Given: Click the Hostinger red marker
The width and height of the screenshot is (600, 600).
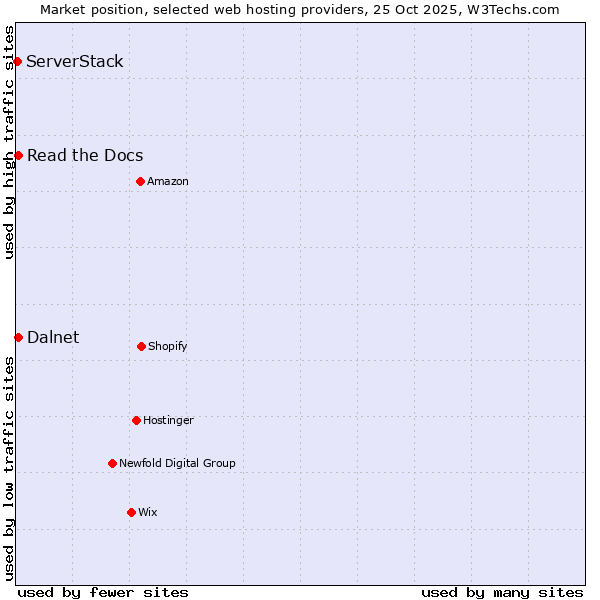Looking at the screenshot, I should pos(136,420).
